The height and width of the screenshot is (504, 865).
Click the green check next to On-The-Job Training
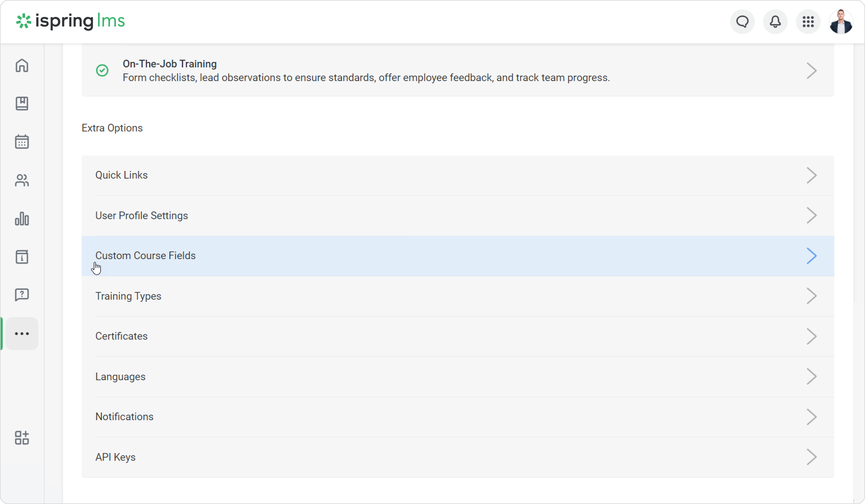point(102,70)
